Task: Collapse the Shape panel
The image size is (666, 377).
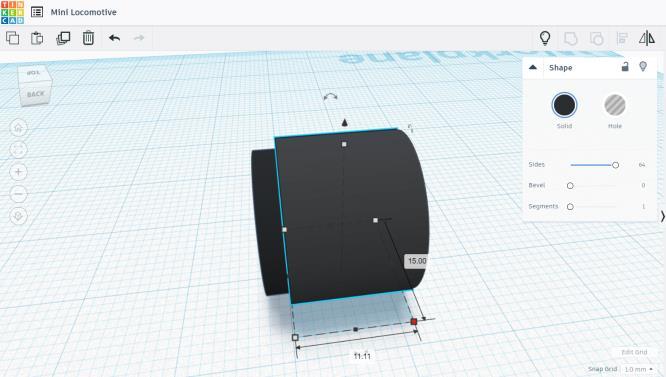Action: point(533,67)
